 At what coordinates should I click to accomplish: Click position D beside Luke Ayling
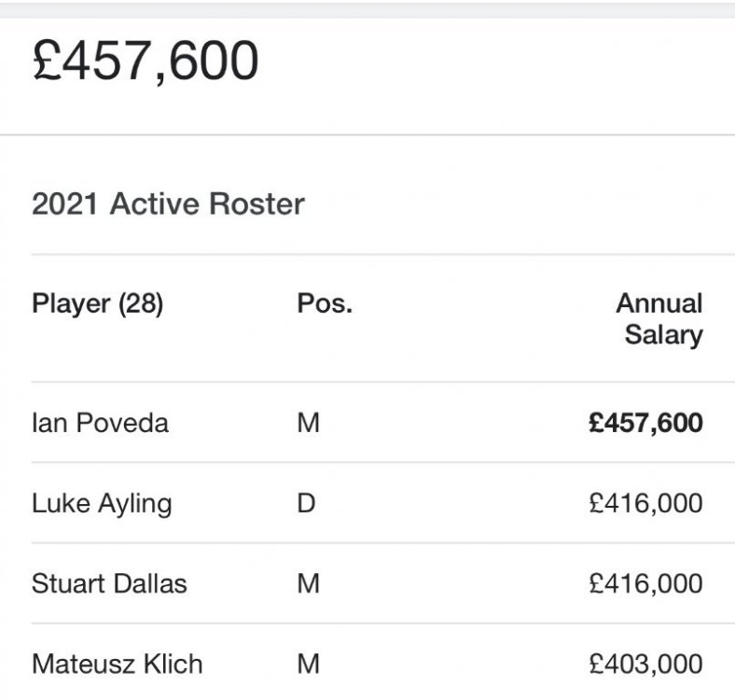[306, 504]
